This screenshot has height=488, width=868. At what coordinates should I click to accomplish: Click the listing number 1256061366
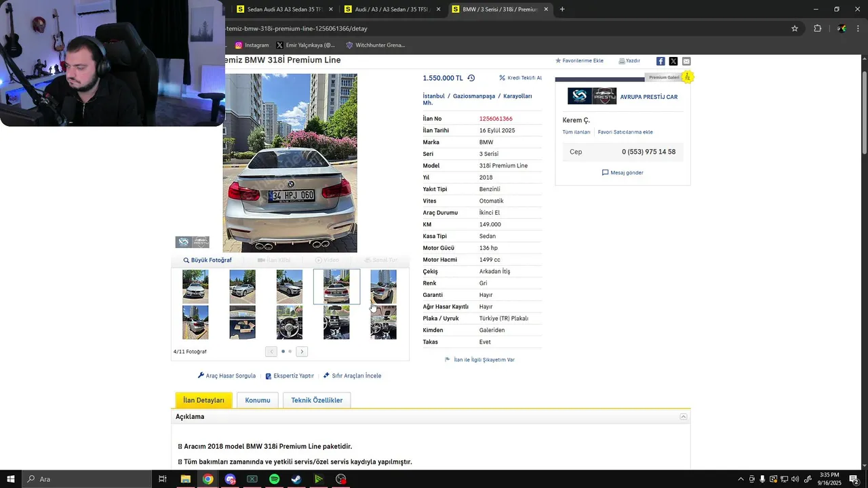tap(496, 119)
